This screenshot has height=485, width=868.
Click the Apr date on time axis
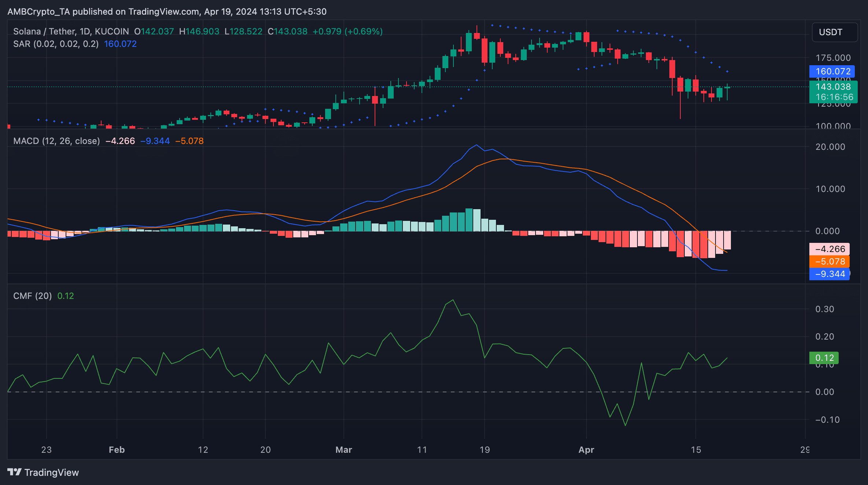point(586,450)
